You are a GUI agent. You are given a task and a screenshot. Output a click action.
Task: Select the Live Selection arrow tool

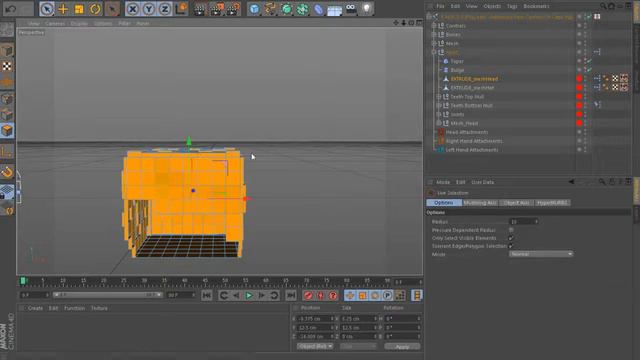[47, 9]
